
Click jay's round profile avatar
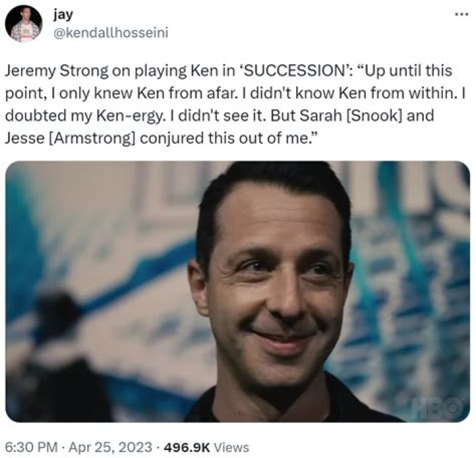(23, 23)
